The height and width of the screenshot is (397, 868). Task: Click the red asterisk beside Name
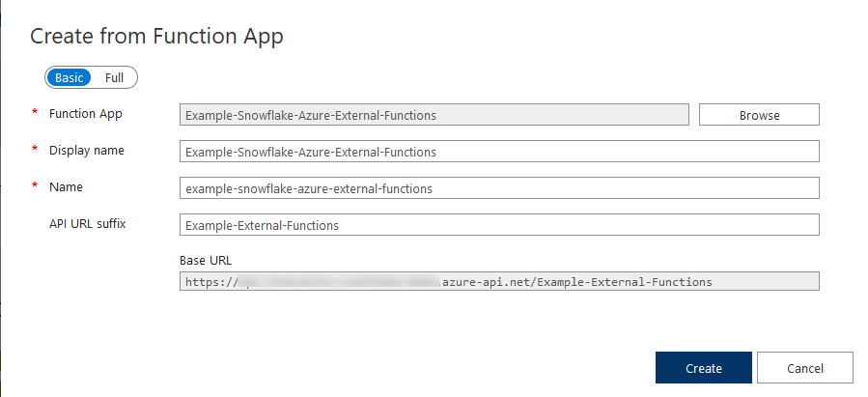click(x=35, y=185)
